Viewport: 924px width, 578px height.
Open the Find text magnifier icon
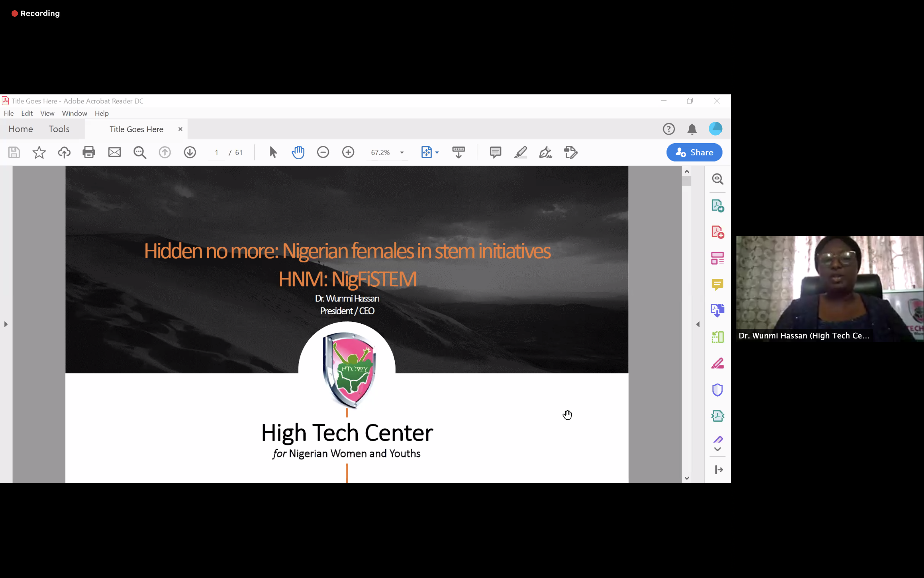point(140,153)
